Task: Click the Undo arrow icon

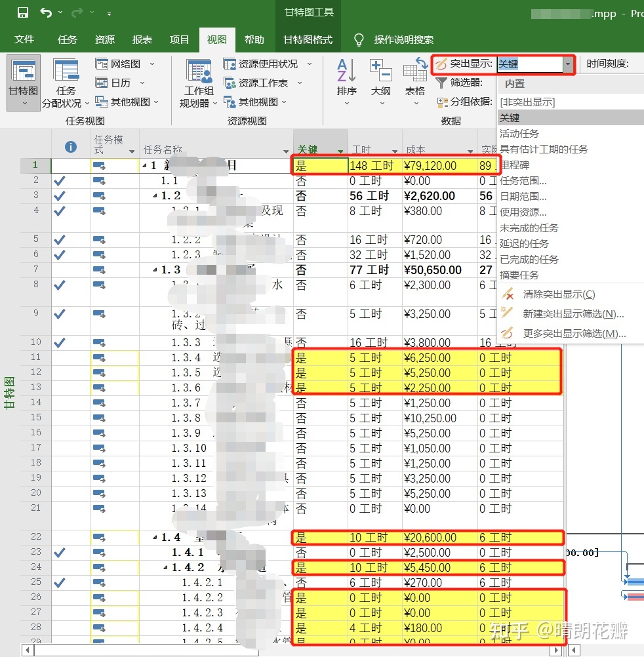Action: coord(45,12)
